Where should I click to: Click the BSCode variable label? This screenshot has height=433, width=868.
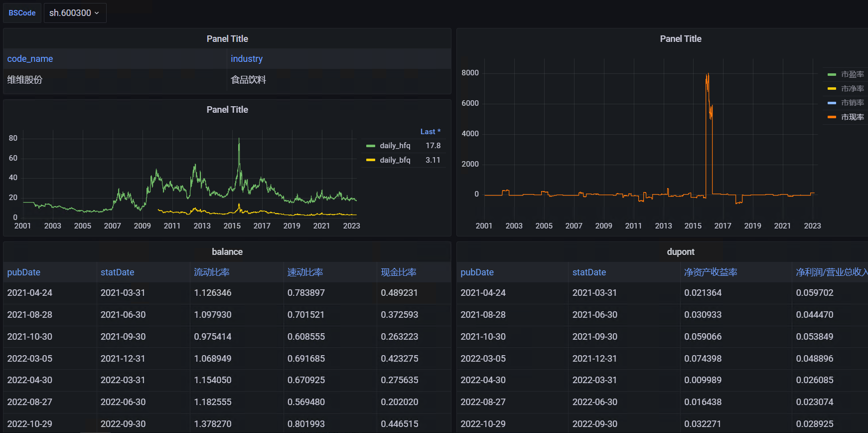click(22, 13)
